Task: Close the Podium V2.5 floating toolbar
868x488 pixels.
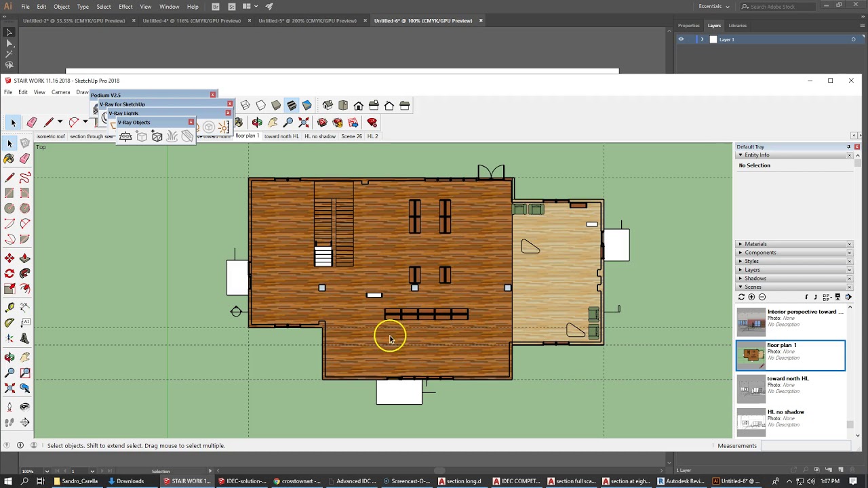Action: 213,95
